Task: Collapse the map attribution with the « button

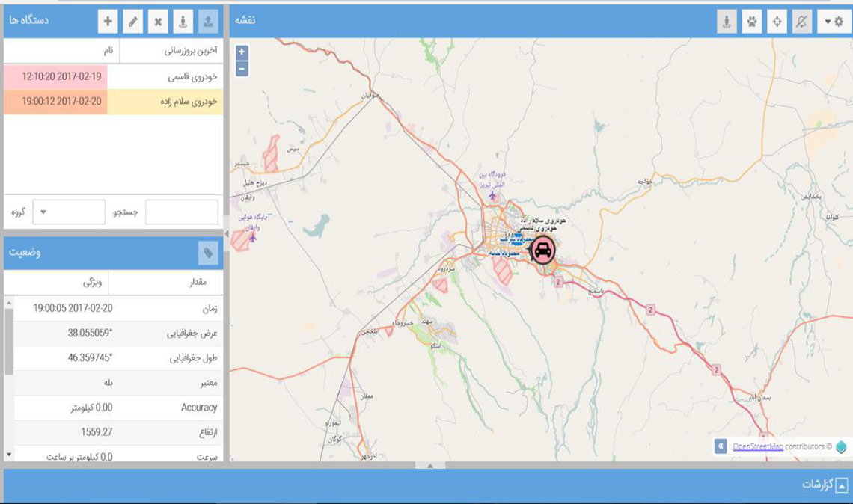Action: pyautogui.click(x=721, y=446)
